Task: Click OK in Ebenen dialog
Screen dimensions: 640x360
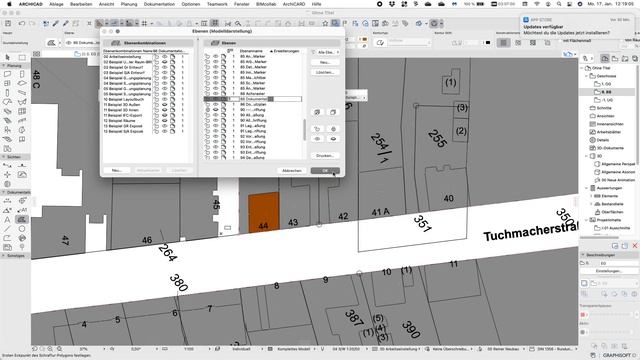Action: pos(325,171)
